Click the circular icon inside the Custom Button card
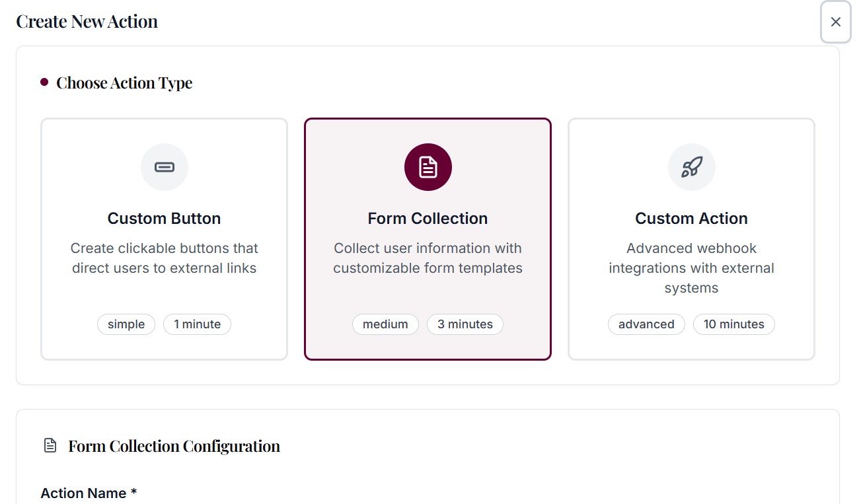 click(164, 167)
